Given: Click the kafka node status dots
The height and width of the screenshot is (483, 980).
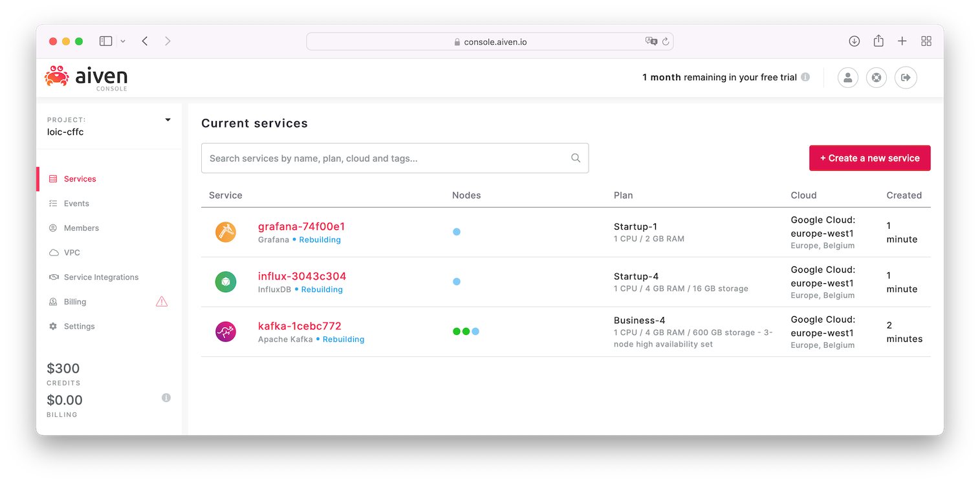Looking at the screenshot, I should pos(466,331).
